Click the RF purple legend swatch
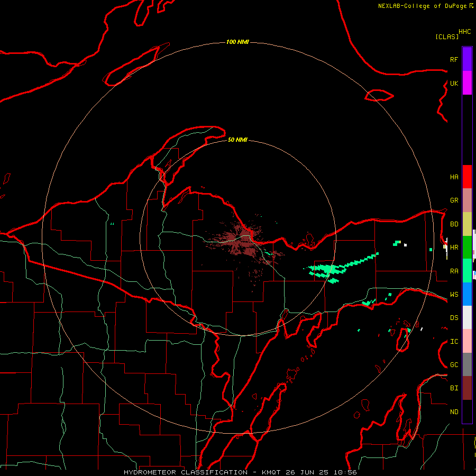This screenshot has width=476, height=476. point(467,59)
